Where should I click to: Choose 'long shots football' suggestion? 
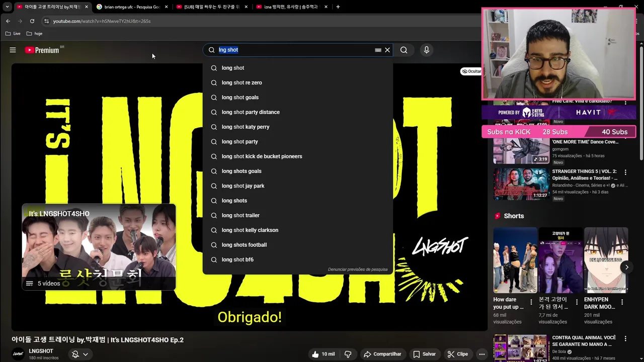coord(298,245)
